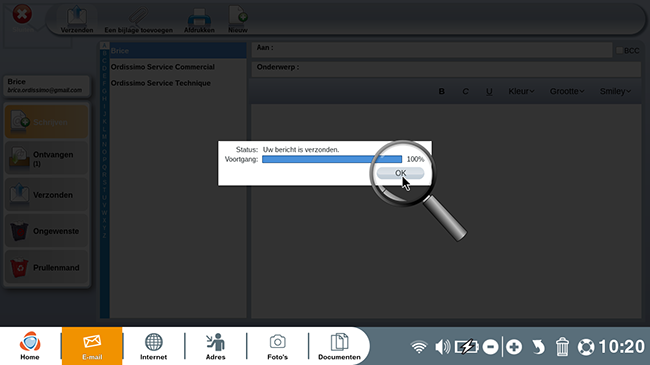Click the speaker volume icon in taskbar
The width and height of the screenshot is (650, 365).
pyautogui.click(x=442, y=347)
